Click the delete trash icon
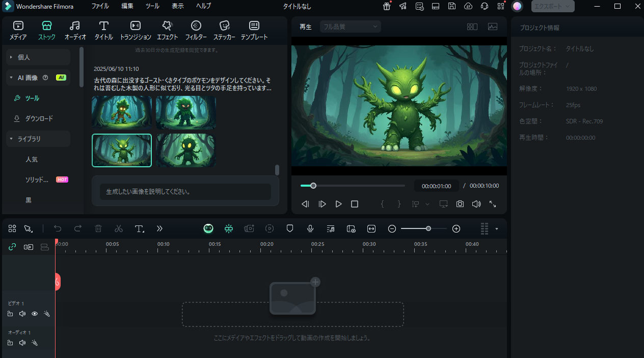The image size is (644, 358). click(x=98, y=228)
